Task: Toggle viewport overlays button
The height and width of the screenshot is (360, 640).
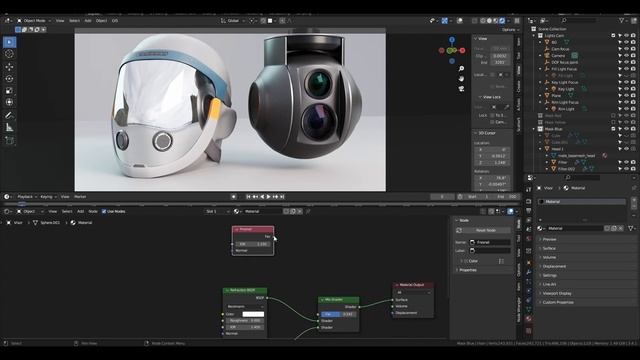Action: [x=459, y=20]
